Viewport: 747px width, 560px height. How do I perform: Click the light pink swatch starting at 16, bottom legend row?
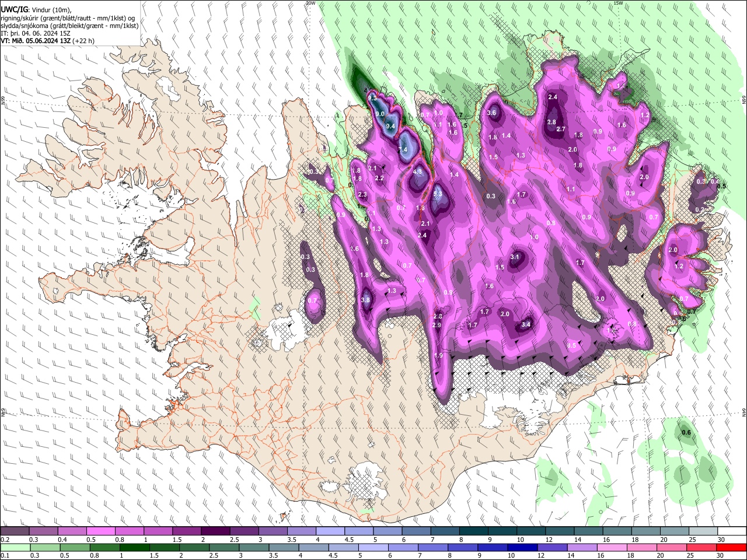[612, 547]
